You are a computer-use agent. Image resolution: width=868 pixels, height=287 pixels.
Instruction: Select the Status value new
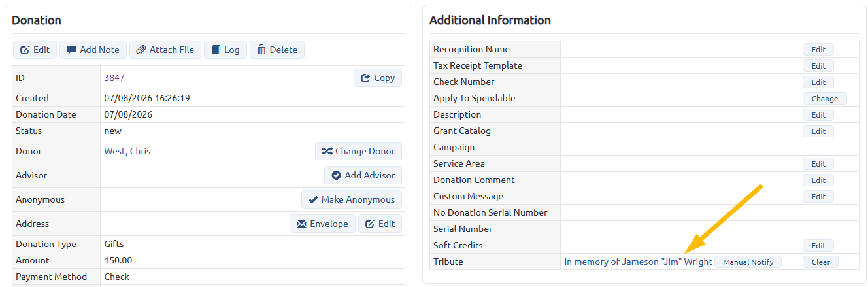[x=113, y=131]
